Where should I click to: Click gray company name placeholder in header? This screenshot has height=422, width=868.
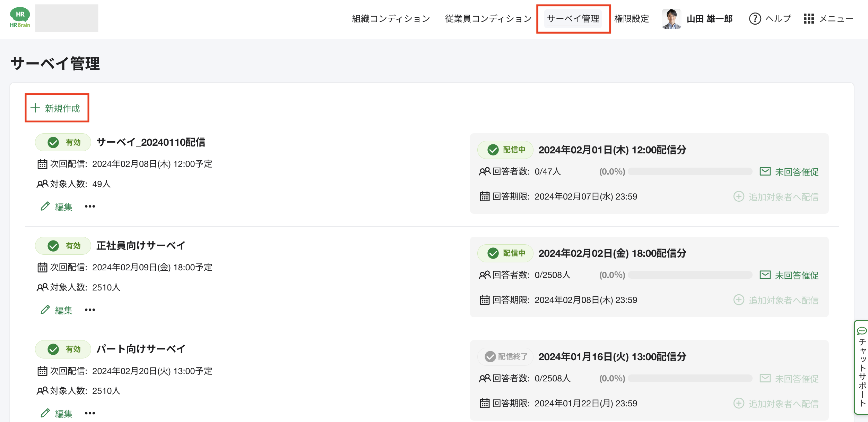pyautogui.click(x=67, y=18)
